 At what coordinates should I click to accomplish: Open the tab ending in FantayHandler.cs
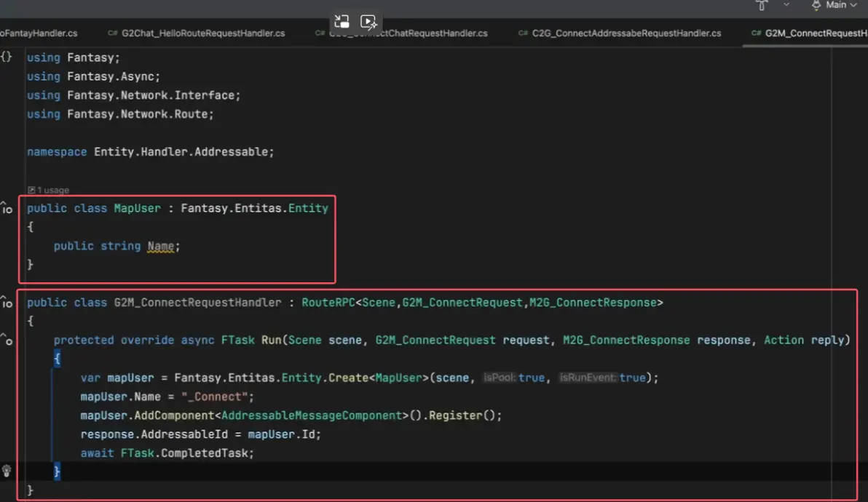coord(39,33)
